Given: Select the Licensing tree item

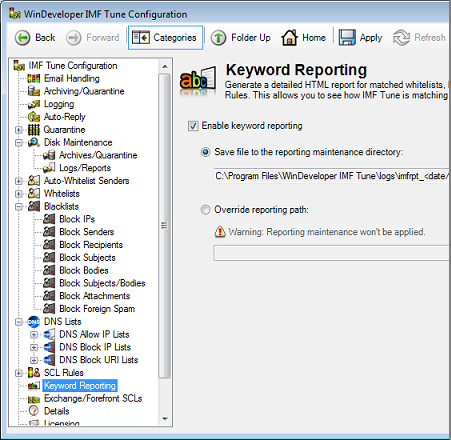Looking at the screenshot, I should click(x=61, y=423).
